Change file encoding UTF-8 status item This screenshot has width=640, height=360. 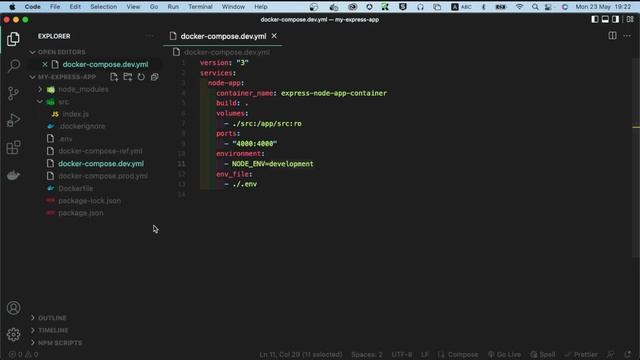click(x=402, y=354)
